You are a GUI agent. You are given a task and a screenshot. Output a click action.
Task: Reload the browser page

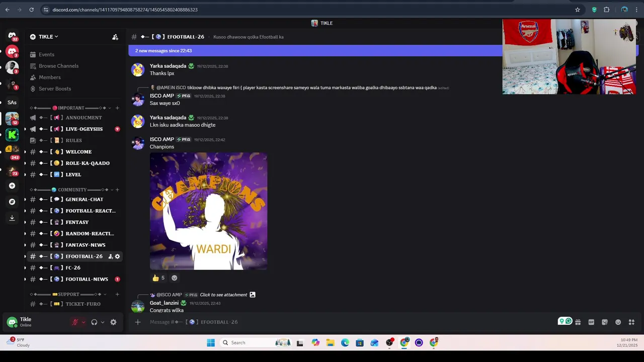(x=31, y=10)
